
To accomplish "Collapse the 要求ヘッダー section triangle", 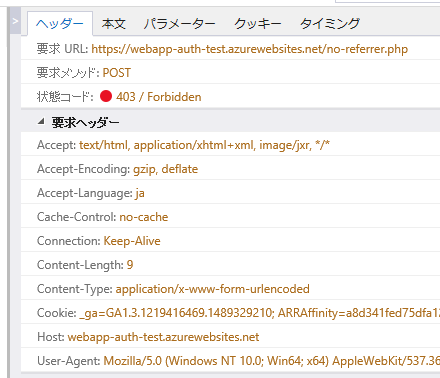I will click(41, 121).
